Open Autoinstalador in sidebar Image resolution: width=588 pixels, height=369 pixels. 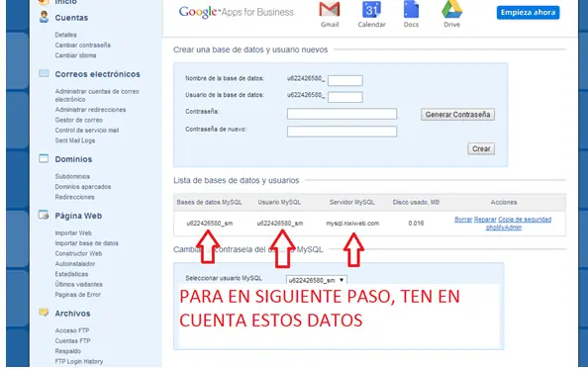[x=75, y=264]
